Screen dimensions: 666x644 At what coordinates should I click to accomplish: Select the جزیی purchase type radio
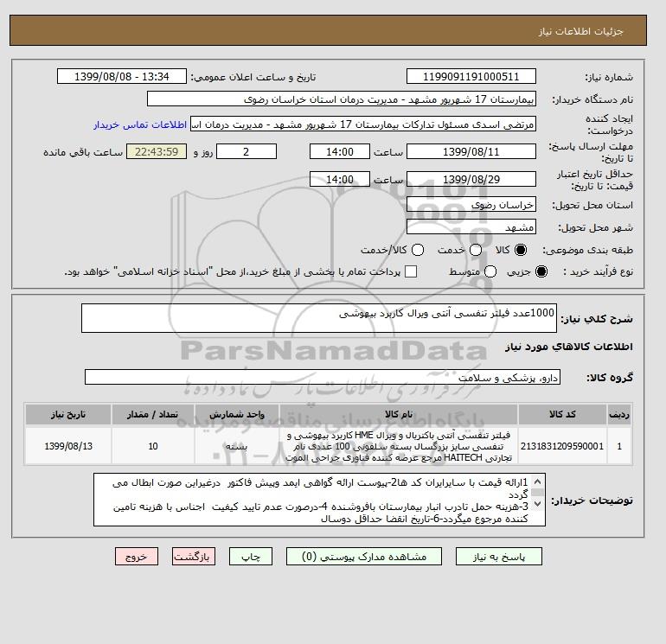coord(541,271)
